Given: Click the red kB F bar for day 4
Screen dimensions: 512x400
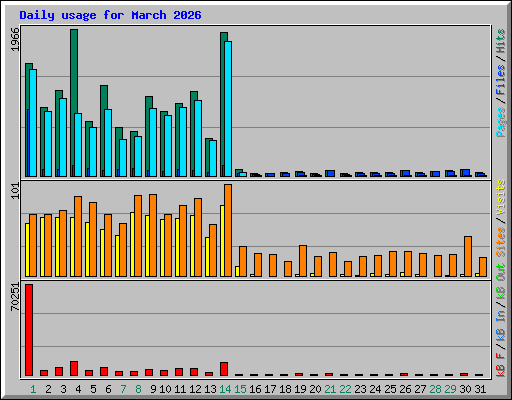Looking at the screenshot, I should (x=74, y=368).
